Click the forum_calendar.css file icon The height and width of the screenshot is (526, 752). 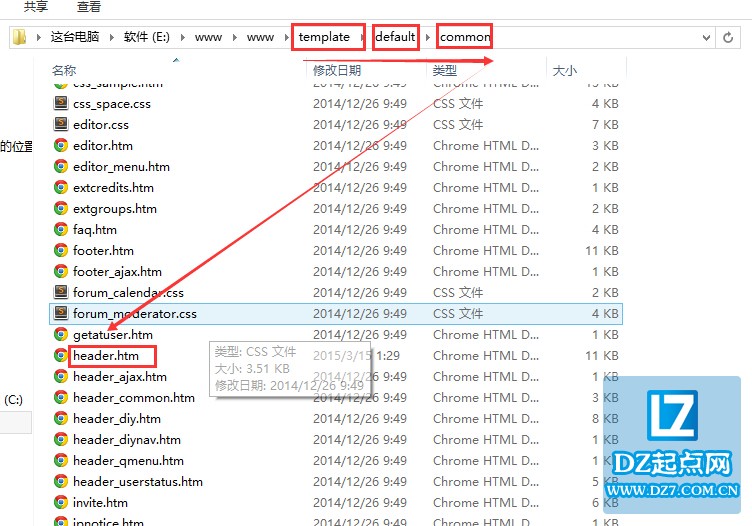click(x=61, y=293)
